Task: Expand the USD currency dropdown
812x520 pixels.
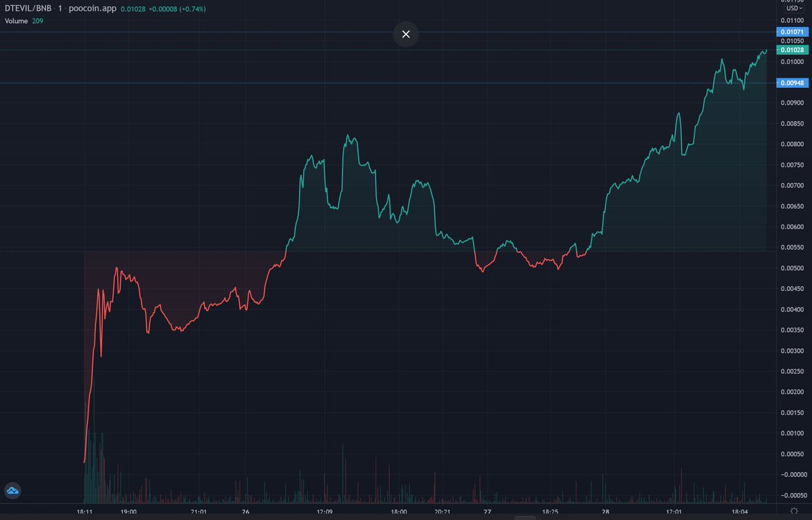Action: coord(793,8)
